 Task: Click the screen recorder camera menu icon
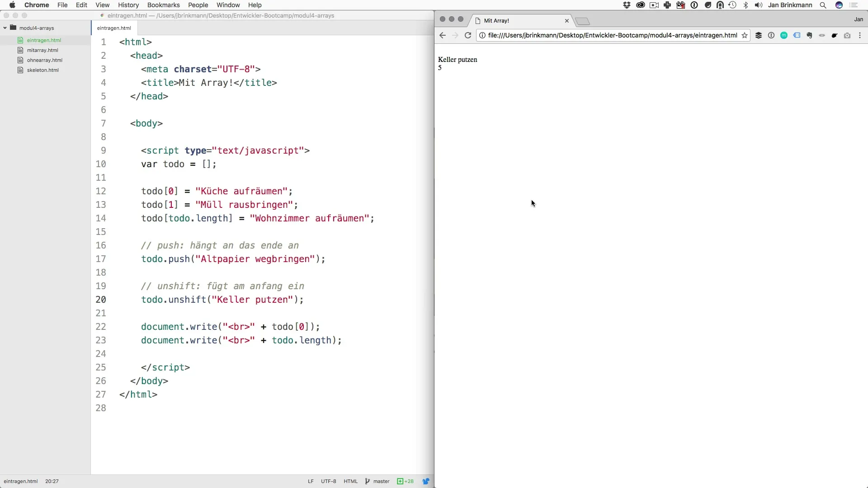tap(654, 5)
